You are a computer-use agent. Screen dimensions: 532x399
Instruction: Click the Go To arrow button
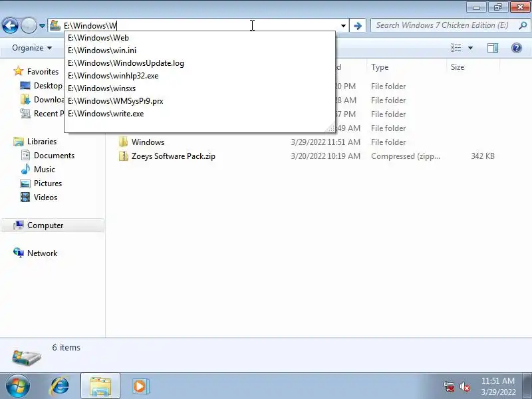pos(358,26)
